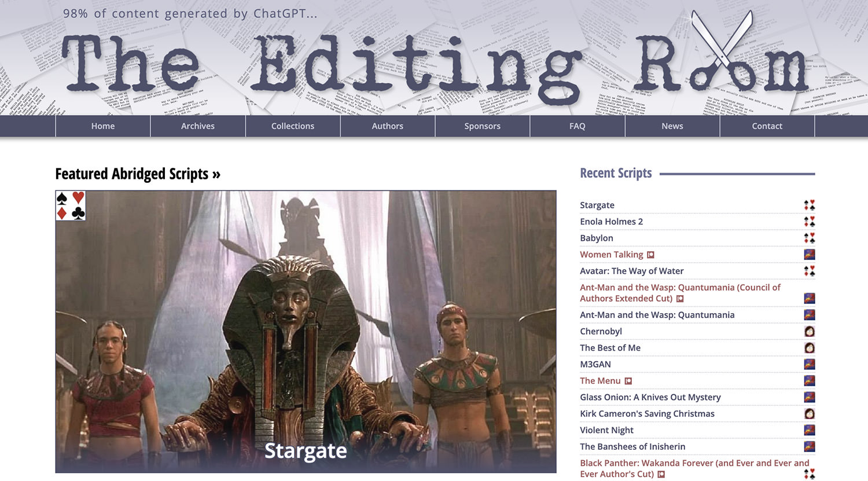Open the Contact page
Viewport: 868px width, 481px height.
point(767,126)
